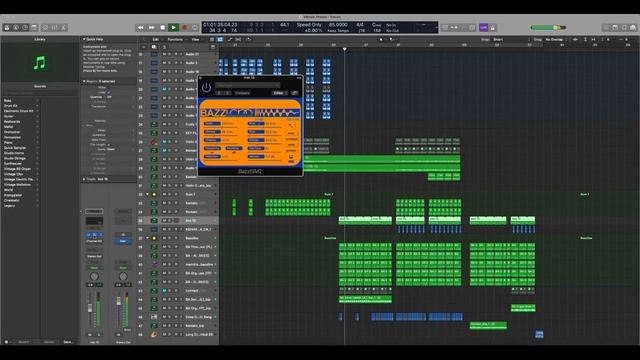
Task: Click the horizontal auto zoom icon
Action: [x=593, y=40]
